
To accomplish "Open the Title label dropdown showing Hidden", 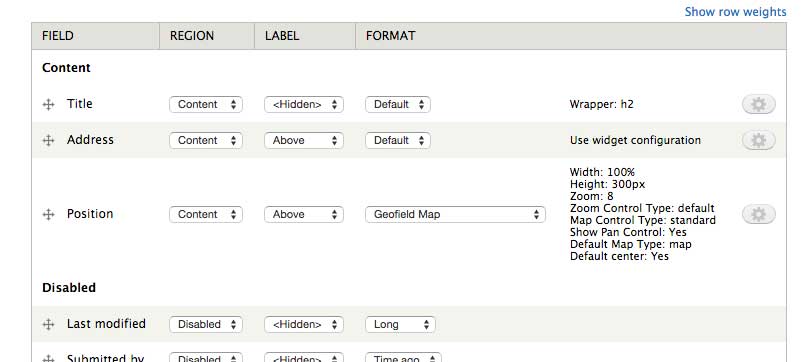I will (304, 104).
